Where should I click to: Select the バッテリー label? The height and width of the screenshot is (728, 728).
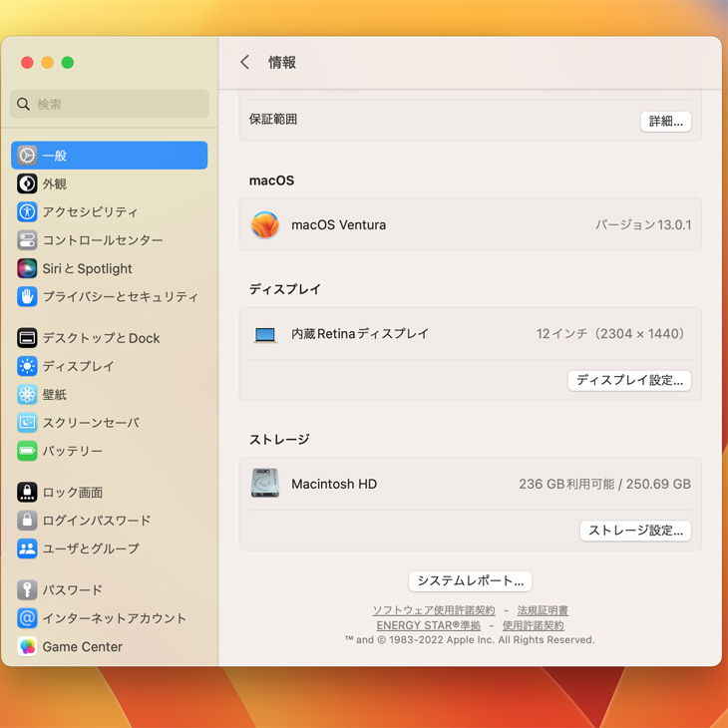tap(73, 452)
